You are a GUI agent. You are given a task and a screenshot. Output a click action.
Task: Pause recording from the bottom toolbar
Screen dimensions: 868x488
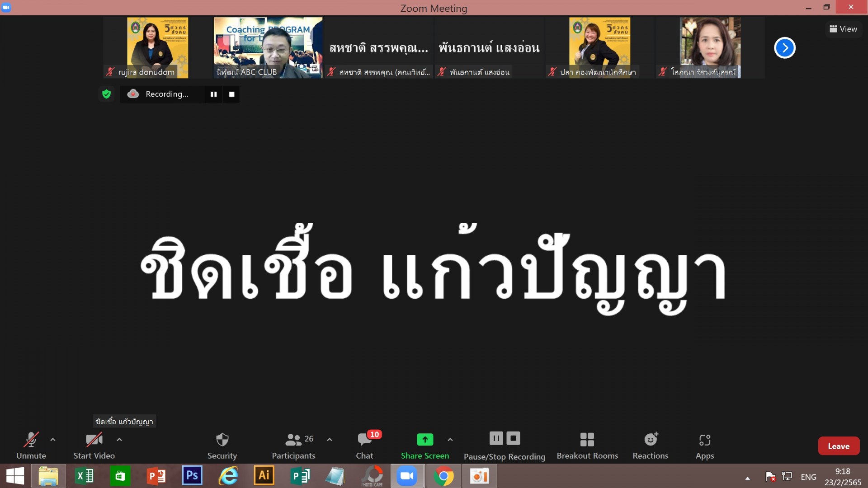[x=496, y=438]
